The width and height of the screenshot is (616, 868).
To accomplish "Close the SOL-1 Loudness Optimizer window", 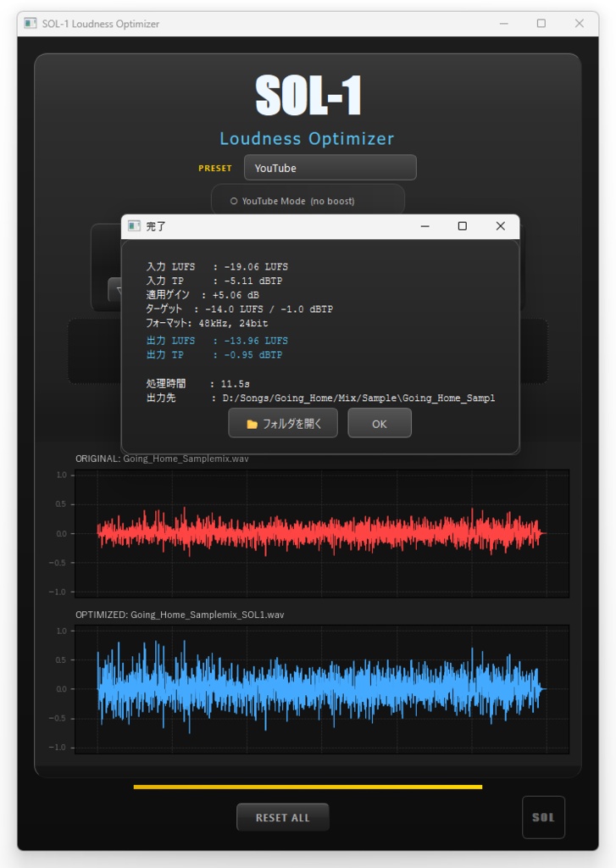I will [x=579, y=23].
